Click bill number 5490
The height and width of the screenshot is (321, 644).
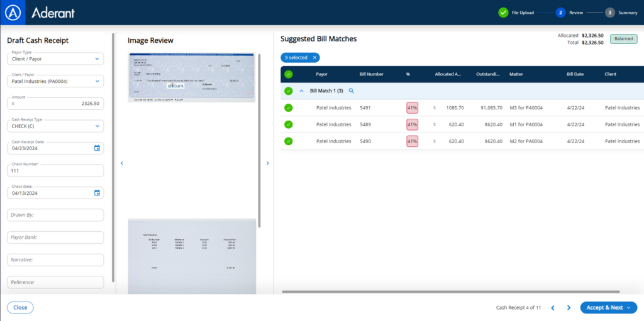tap(365, 141)
